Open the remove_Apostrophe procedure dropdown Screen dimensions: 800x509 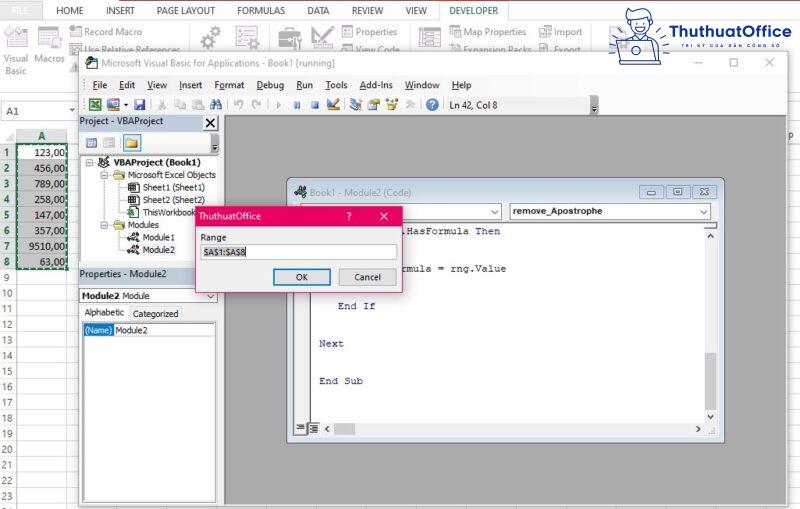pos(704,211)
